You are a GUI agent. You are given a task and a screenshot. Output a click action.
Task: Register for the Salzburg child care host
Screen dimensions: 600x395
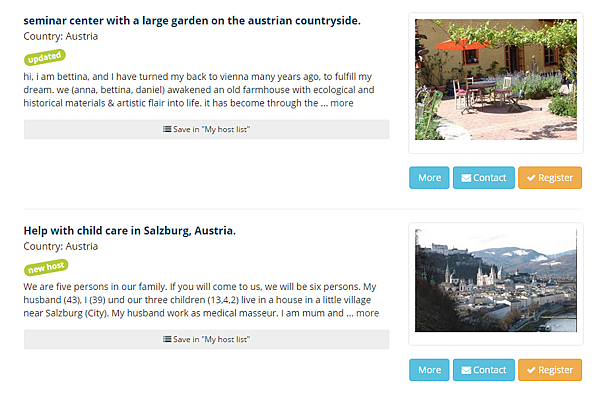pyautogui.click(x=550, y=370)
